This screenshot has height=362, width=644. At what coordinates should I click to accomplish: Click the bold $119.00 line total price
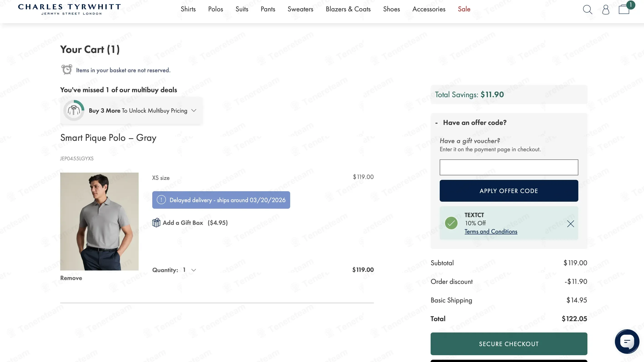click(363, 270)
